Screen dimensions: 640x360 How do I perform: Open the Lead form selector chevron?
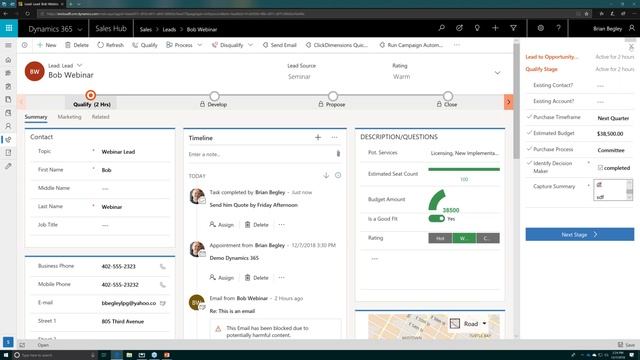80,65
